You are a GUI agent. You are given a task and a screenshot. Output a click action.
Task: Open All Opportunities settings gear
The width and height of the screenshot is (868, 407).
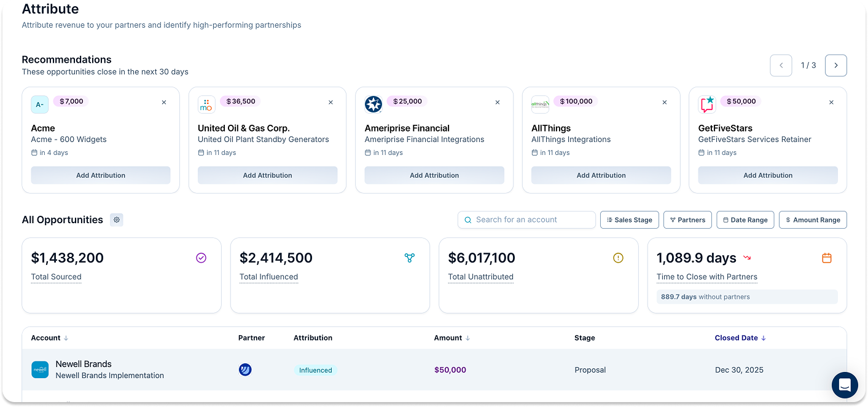[x=117, y=219]
